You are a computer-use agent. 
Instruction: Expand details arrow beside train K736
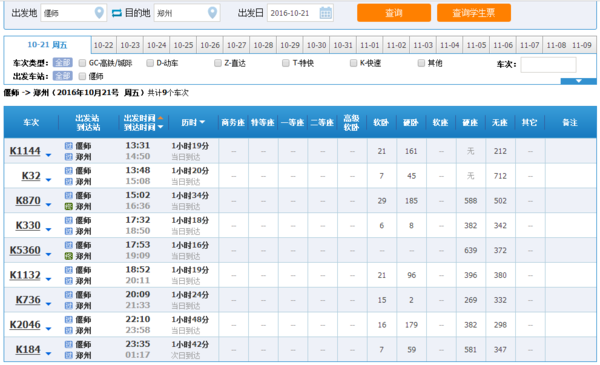coord(48,304)
